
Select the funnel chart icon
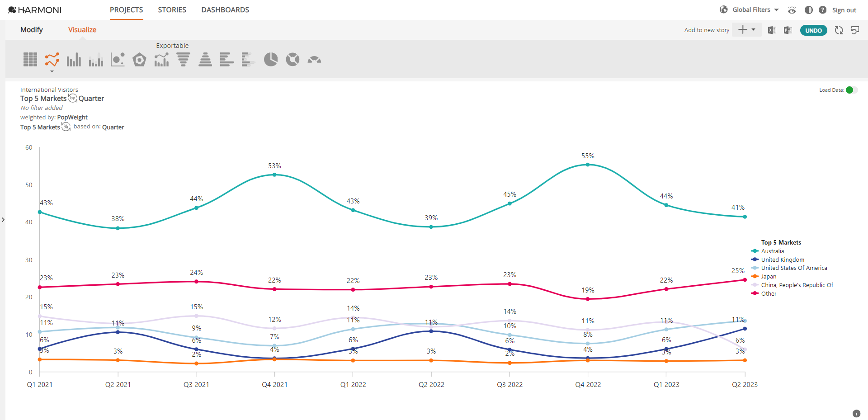183,59
